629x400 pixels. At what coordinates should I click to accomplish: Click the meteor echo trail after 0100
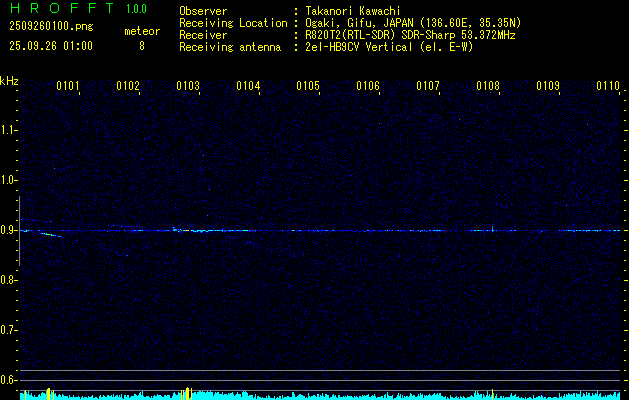tap(51, 234)
